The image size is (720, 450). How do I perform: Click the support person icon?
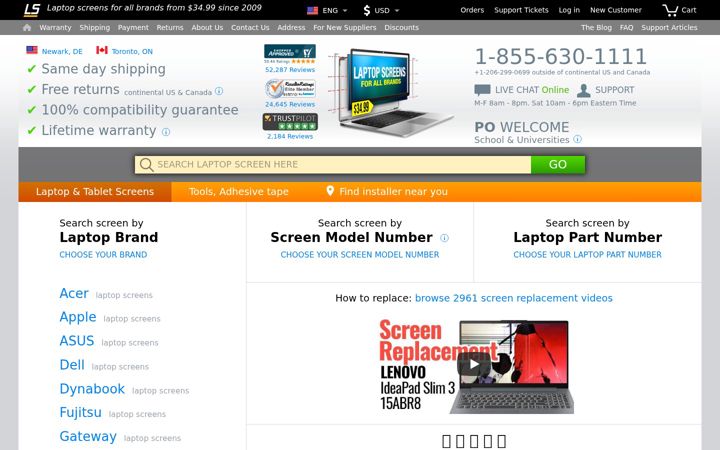(x=584, y=90)
